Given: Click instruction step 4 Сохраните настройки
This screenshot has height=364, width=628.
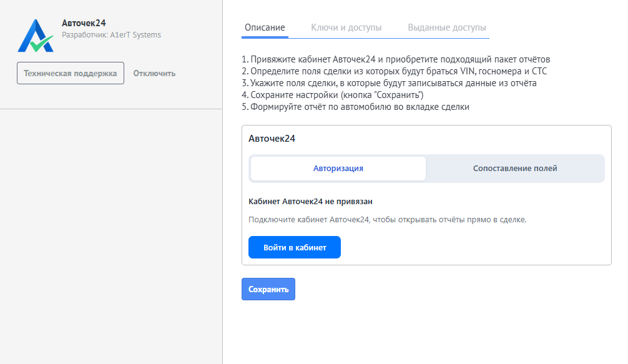Looking at the screenshot, I should coord(333,95).
